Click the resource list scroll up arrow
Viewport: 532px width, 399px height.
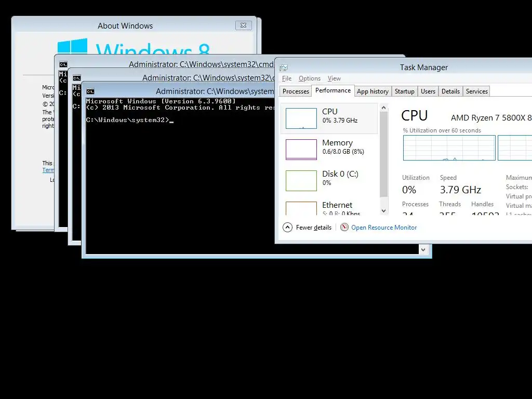coord(384,108)
